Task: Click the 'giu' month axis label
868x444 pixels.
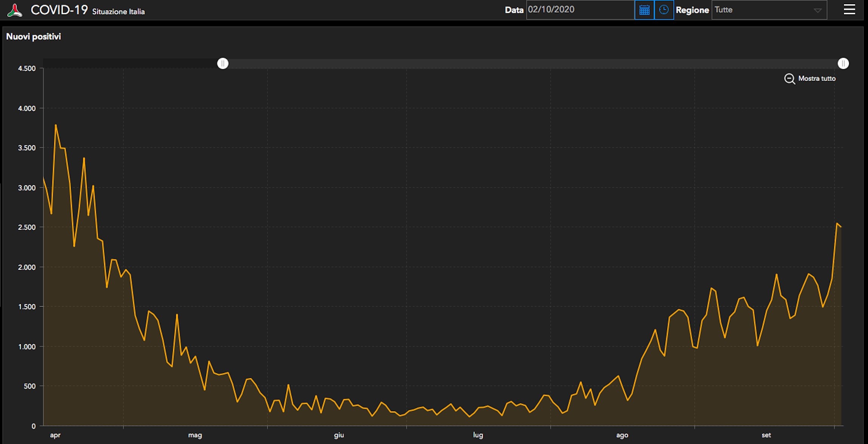Action: [339, 435]
